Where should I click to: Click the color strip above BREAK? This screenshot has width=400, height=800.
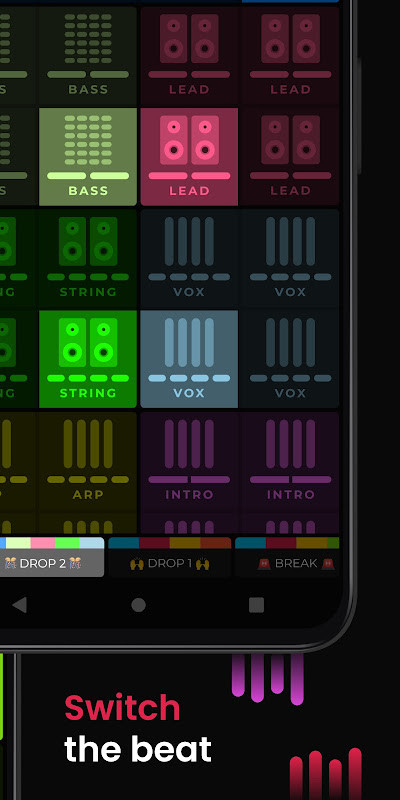click(x=287, y=543)
